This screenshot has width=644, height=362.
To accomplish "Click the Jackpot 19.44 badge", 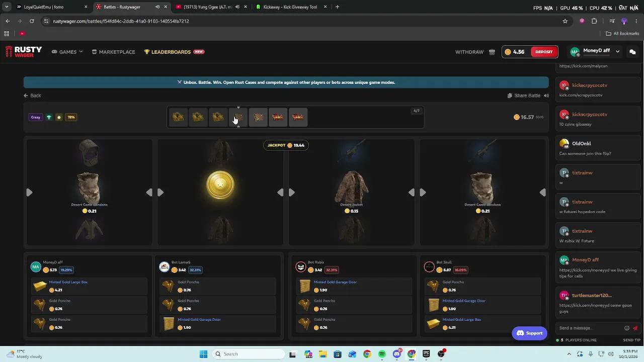I will click(x=286, y=145).
